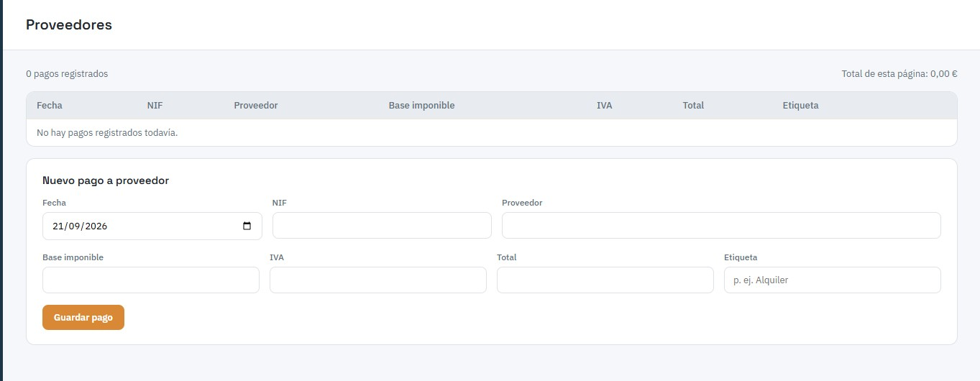Click the NIF column header

coord(155,105)
